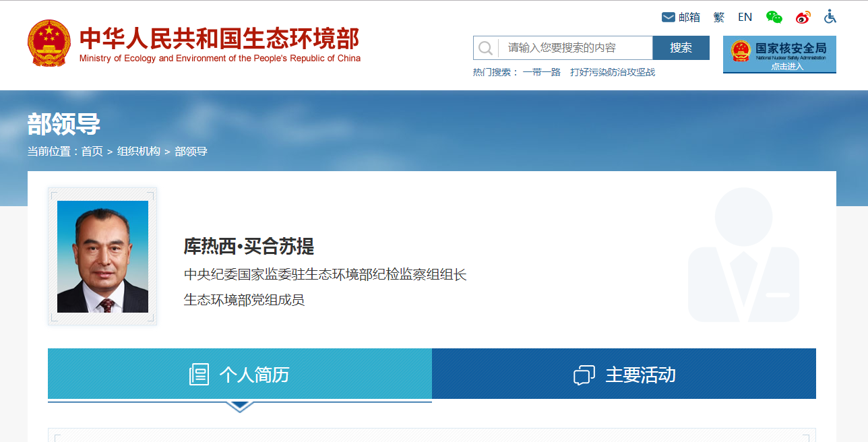The width and height of the screenshot is (868, 442).
Task: Click the 搜索 search button
Action: pos(681,48)
